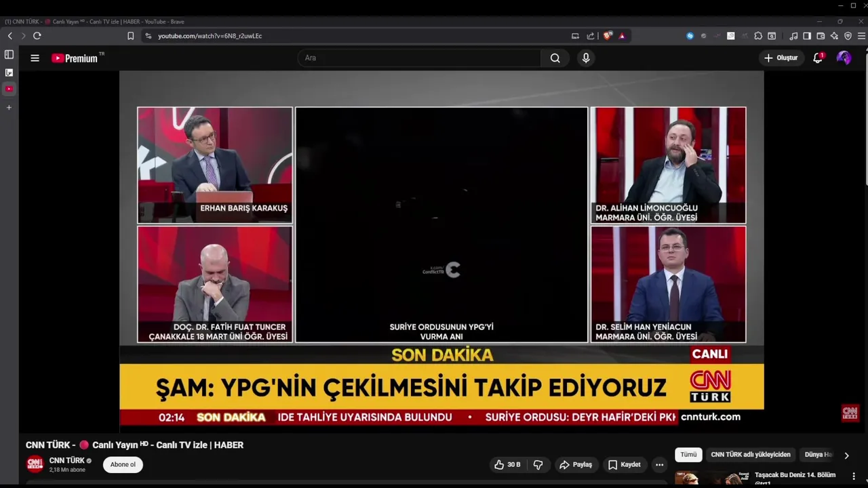Image resolution: width=868 pixels, height=488 pixels.
Task: Click the cast/install screen icon in address bar
Action: point(575,36)
